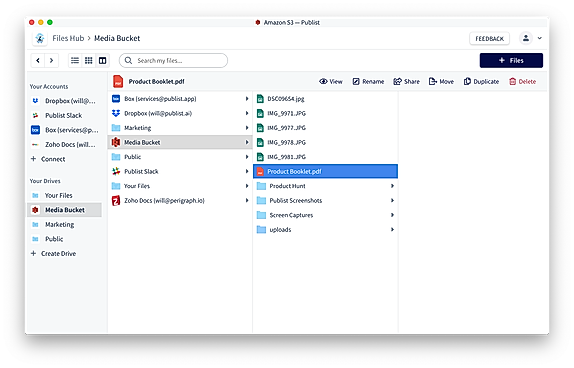Click Media Bucket breadcrumb
574x368 pixels.
tap(117, 38)
